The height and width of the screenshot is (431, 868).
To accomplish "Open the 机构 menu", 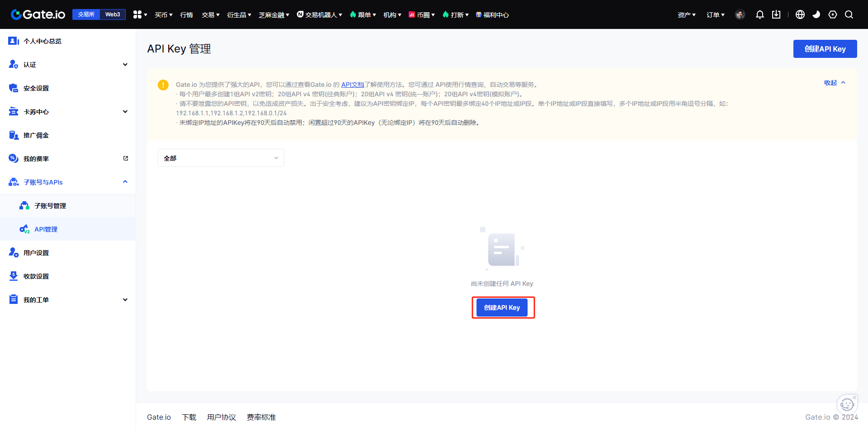I will pos(392,15).
